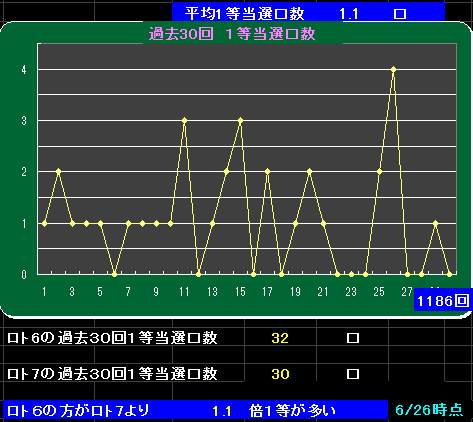This screenshot has width=473, height=422.
Task: Select the x-axis label 19
Action: [x=295, y=292]
